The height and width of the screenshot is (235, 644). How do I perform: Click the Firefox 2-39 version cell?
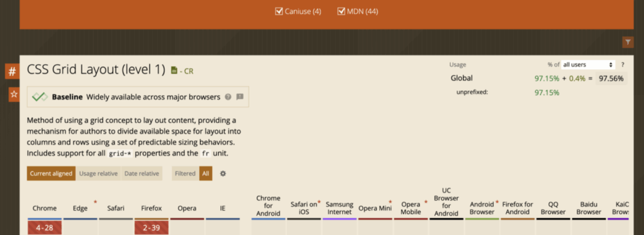pyautogui.click(x=152, y=227)
